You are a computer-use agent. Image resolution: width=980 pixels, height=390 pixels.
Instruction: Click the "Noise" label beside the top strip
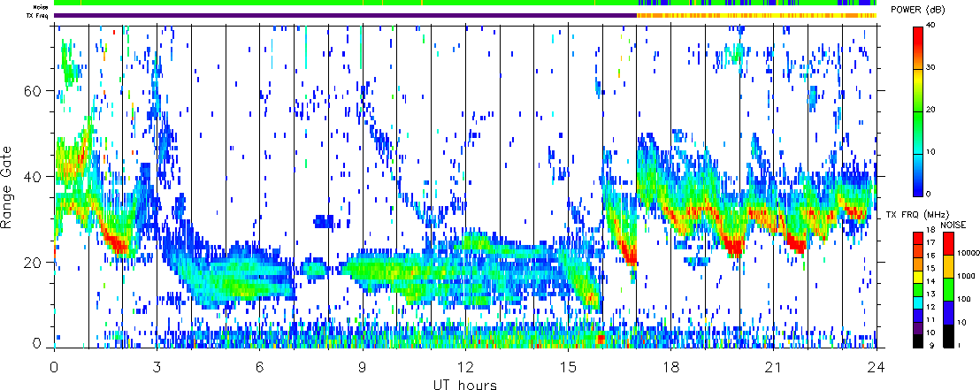coord(42,6)
